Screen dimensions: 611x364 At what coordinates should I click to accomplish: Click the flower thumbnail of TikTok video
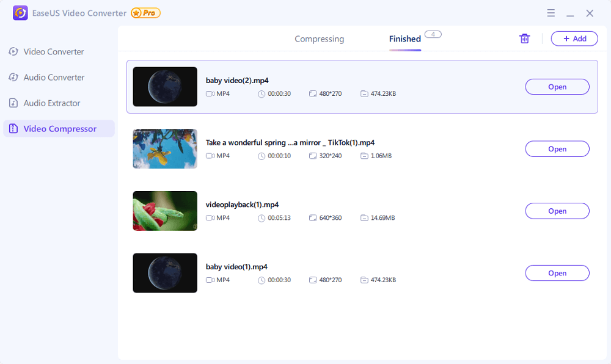point(165,149)
